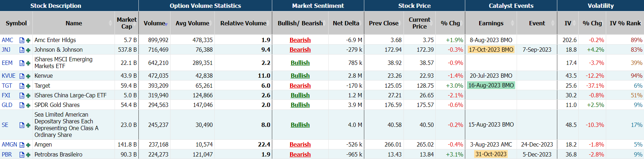Click the document icon beside TGT

22,86
